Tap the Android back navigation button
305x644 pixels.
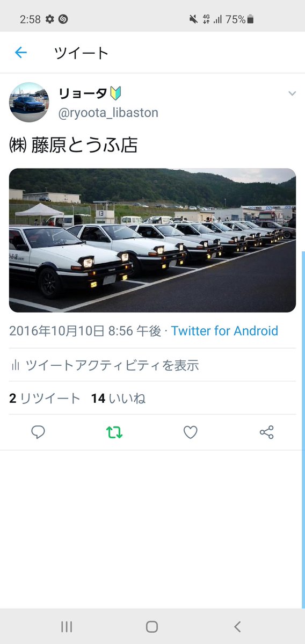point(237,626)
